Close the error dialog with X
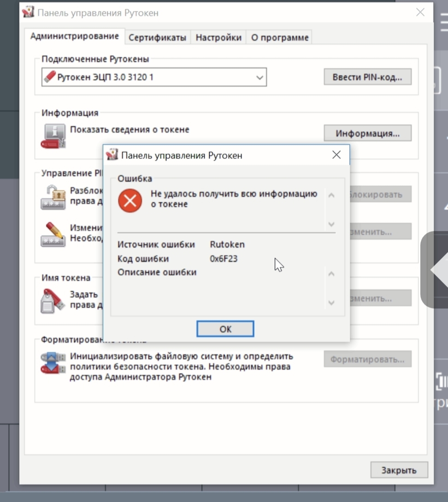This screenshot has width=448, height=502. [x=336, y=155]
